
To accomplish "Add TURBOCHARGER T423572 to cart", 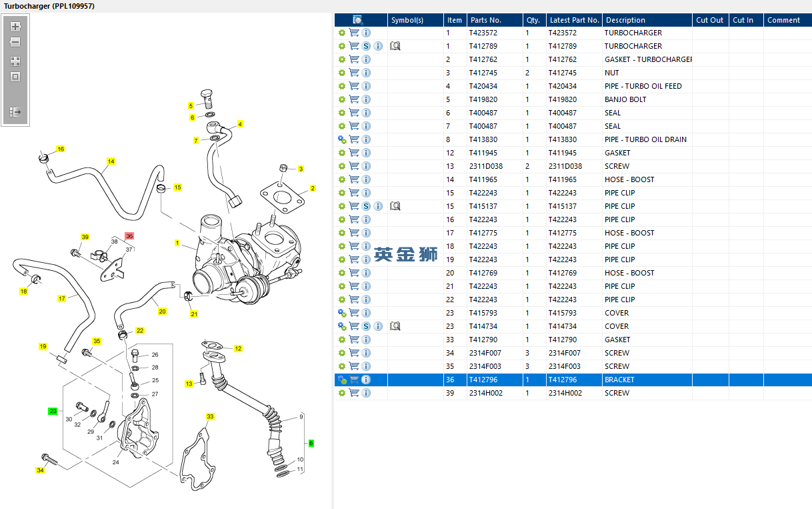I will pyautogui.click(x=354, y=33).
